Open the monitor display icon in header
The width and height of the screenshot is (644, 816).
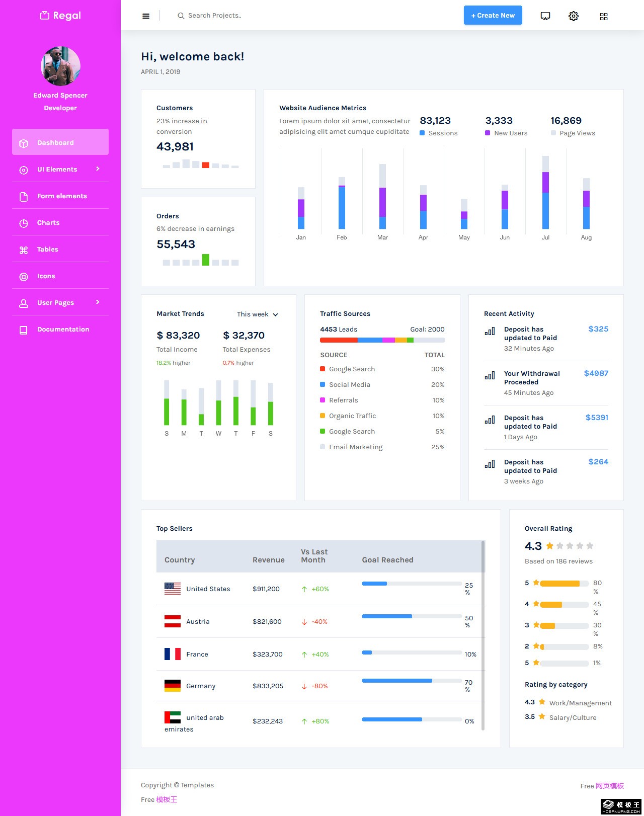[x=545, y=16]
